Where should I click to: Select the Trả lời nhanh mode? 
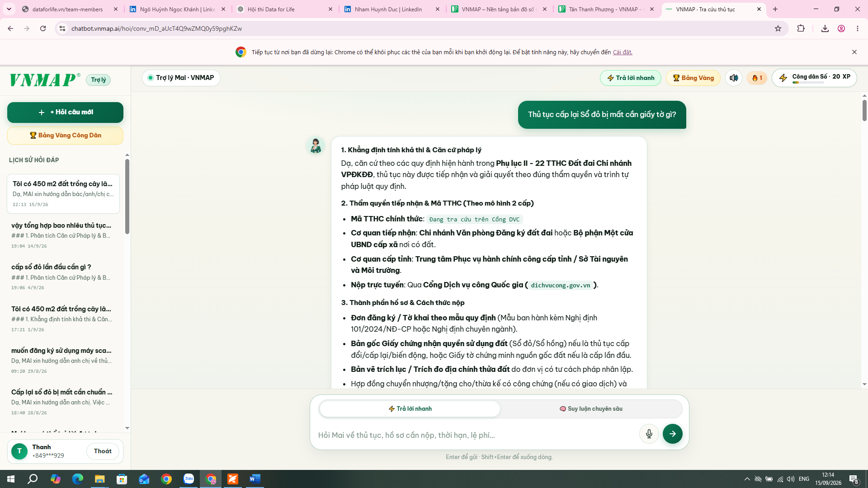(410, 409)
